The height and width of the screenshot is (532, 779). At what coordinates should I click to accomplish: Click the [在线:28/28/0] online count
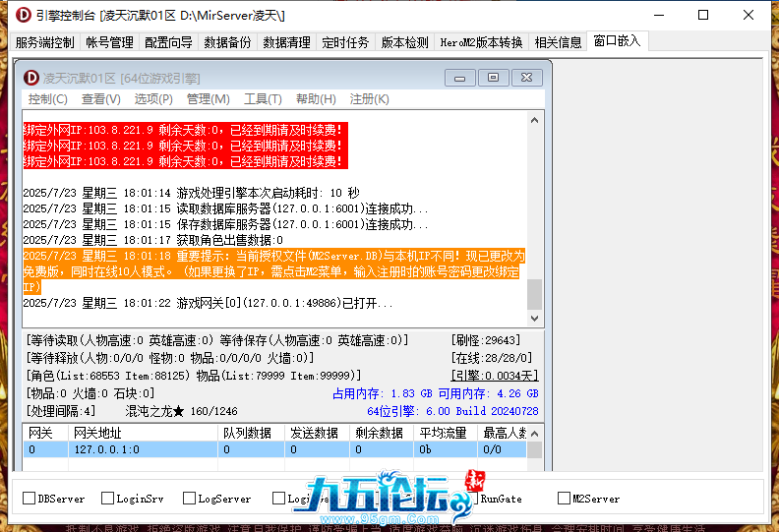coord(492,358)
